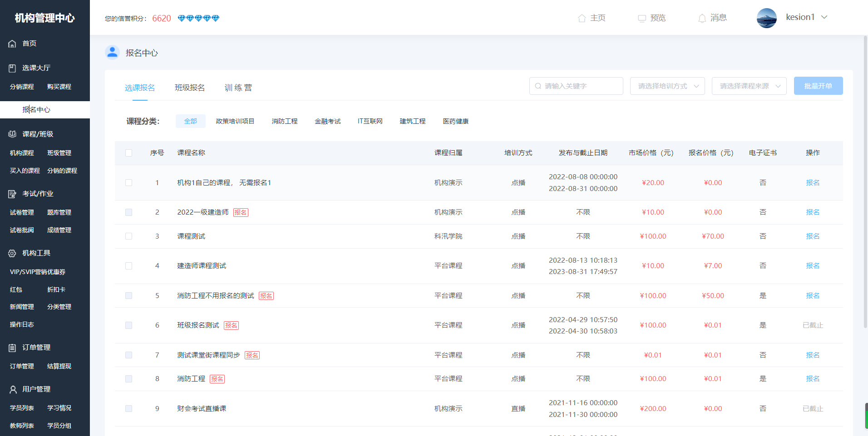Open the 首页 home icon in sidebar
The image size is (868, 436).
point(12,44)
